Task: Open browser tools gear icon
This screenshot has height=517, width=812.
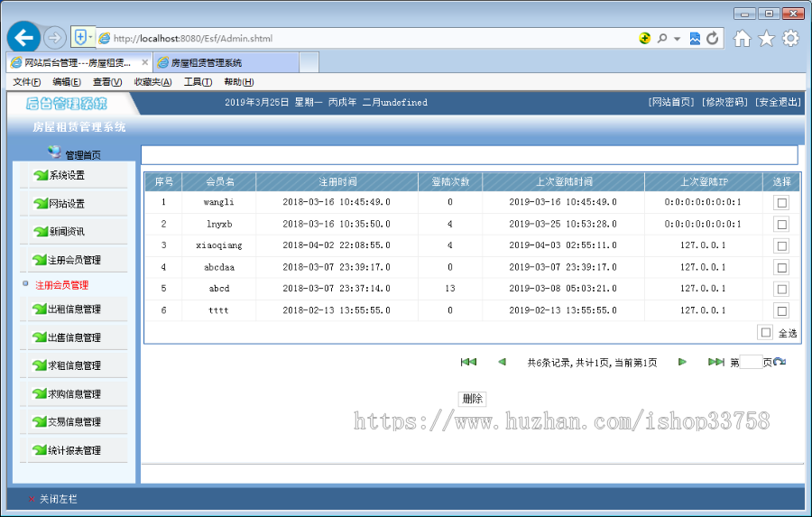Action: (x=790, y=38)
